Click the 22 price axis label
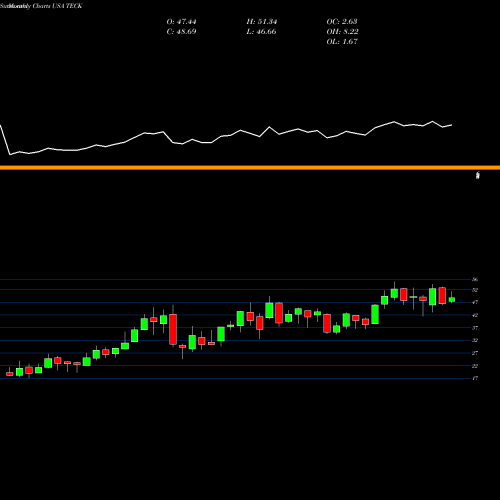Screen dimensions: 500x500 [x=475, y=366]
